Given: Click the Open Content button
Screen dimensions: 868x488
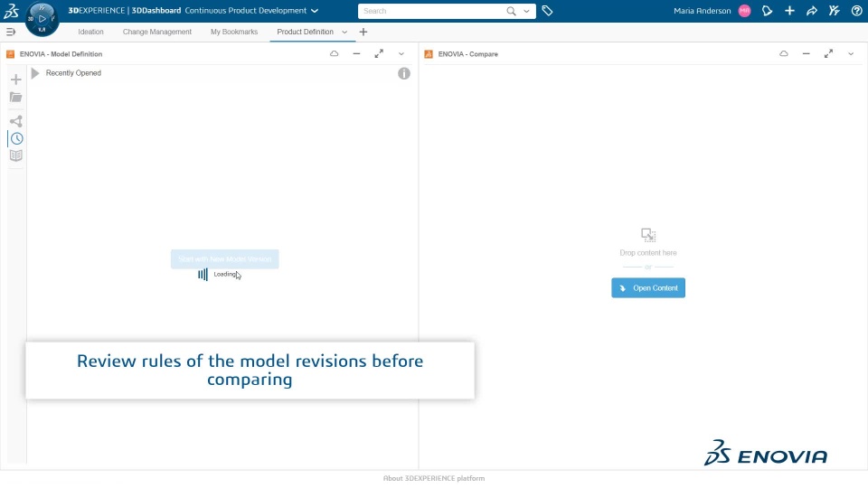Looking at the screenshot, I should point(648,287).
